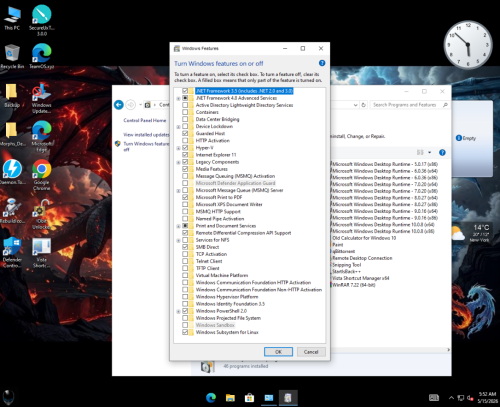Click the OK button
Viewport: 500px width, 407px height.
pos(278,352)
